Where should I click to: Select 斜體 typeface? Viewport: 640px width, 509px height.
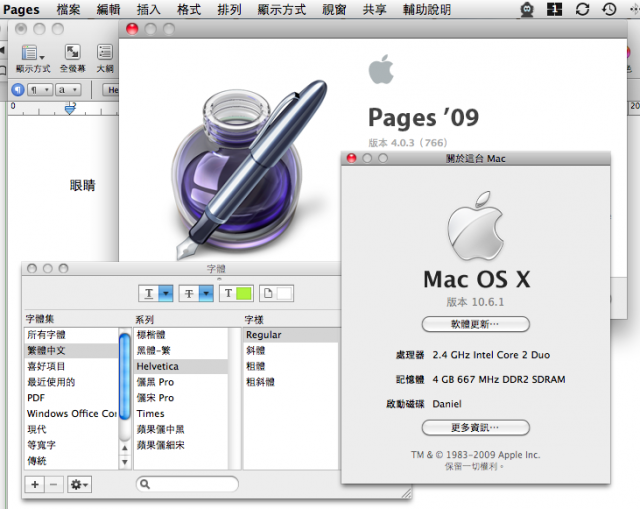291,350
